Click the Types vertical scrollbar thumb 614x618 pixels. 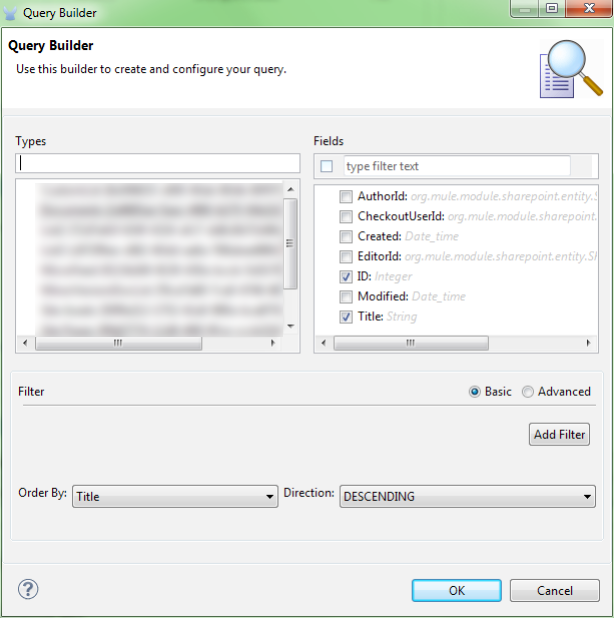tap(290, 244)
